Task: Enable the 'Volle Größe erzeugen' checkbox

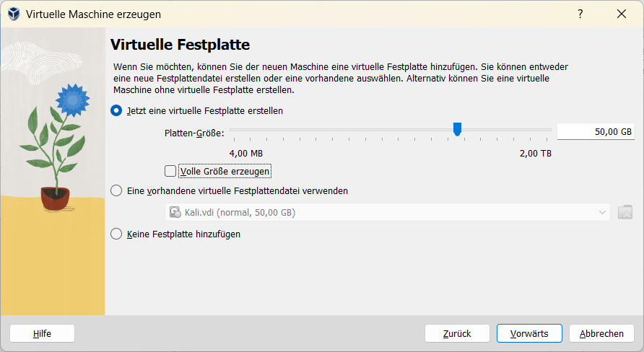Action: click(170, 172)
